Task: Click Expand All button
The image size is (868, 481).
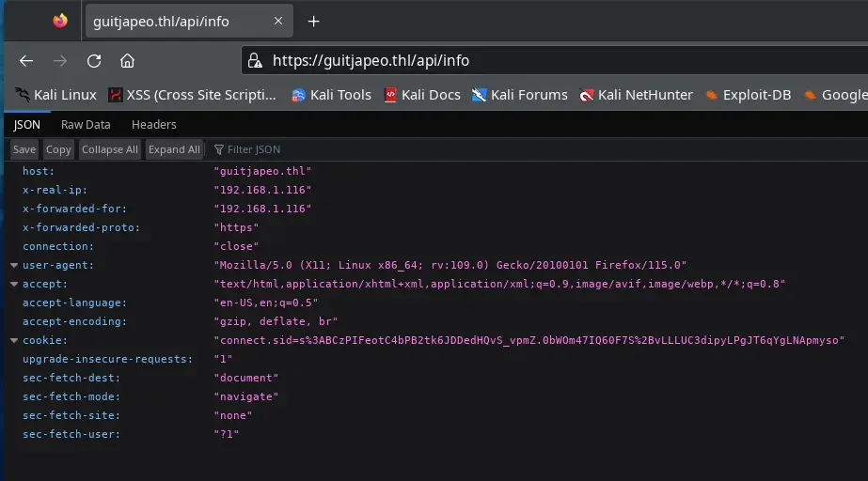Action: click(174, 149)
